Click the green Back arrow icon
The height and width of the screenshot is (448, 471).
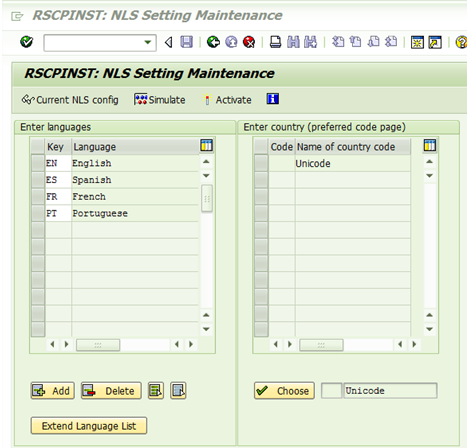(213, 42)
